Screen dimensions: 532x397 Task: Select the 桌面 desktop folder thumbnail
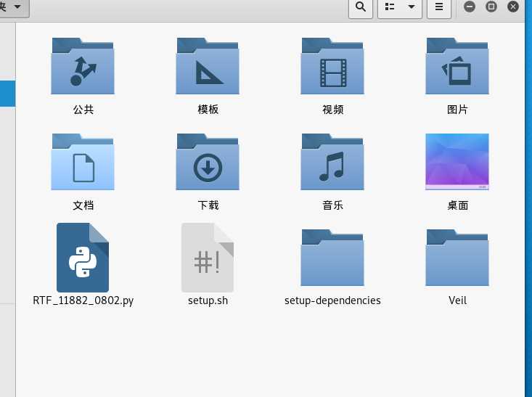(x=457, y=162)
